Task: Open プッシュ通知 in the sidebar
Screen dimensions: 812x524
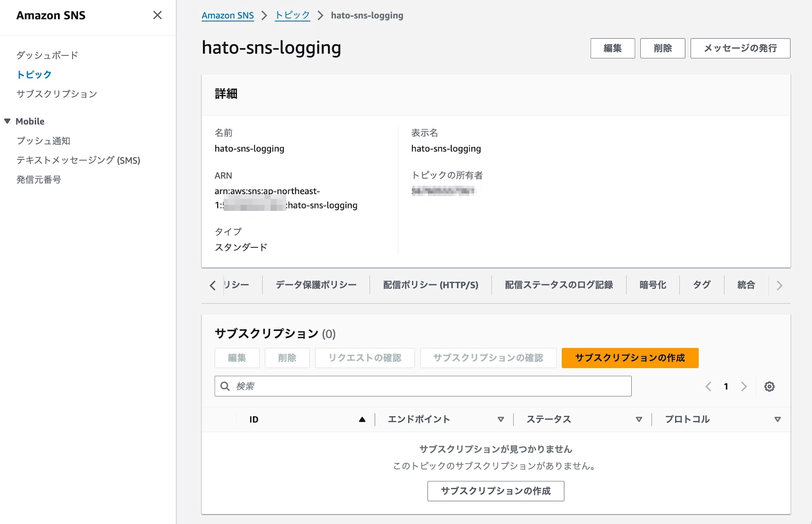Action: [x=43, y=141]
